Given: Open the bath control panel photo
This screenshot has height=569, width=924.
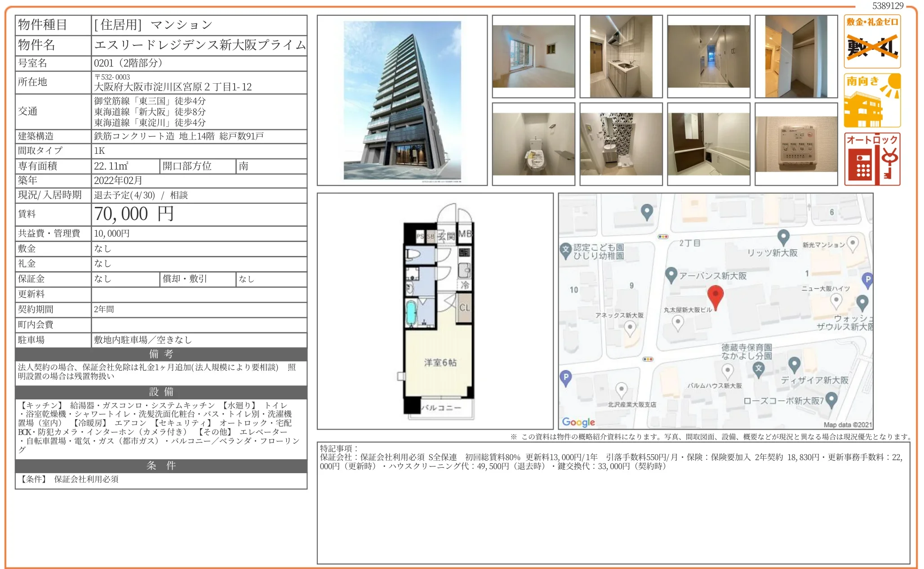Looking at the screenshot, I should pyautogui.click(x=796, y=144).
